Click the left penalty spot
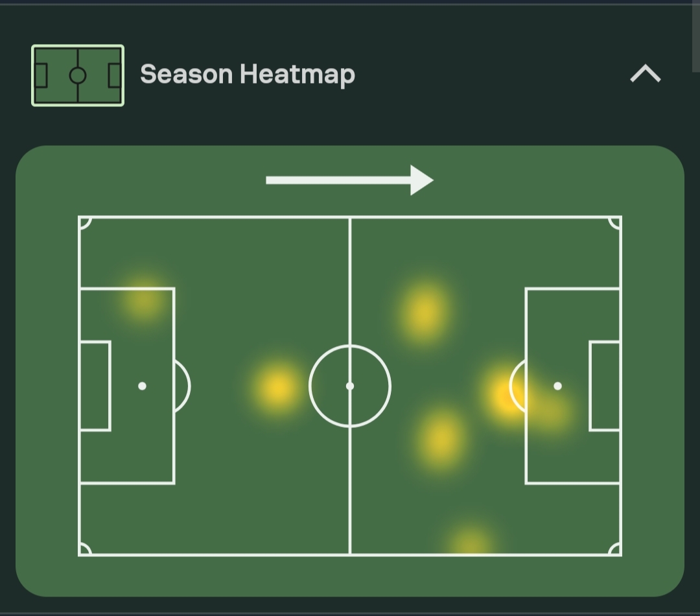Viewport: 700px width, 616px height. [x=142, y=386]
